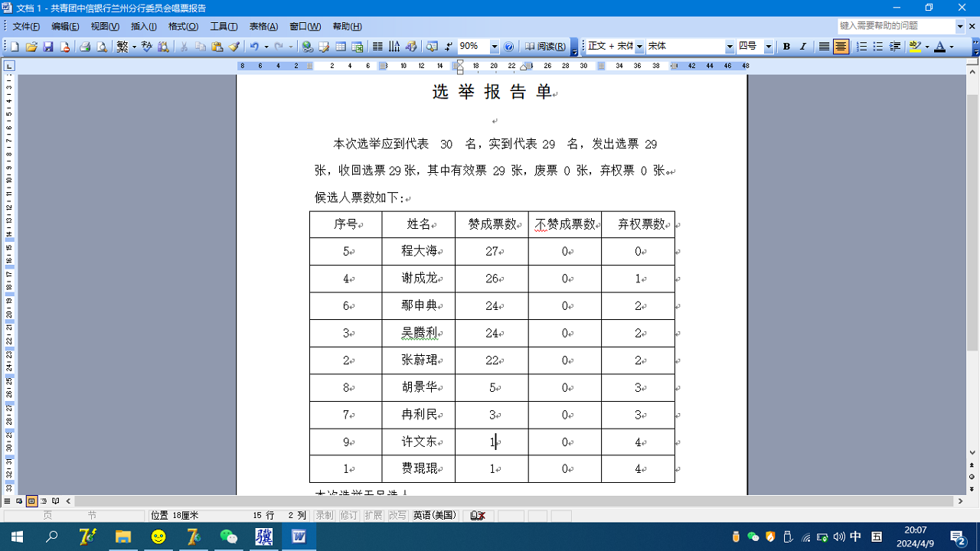Open Word Help question mark icon
Screen dimensions: 980x551
click(509, 47)
